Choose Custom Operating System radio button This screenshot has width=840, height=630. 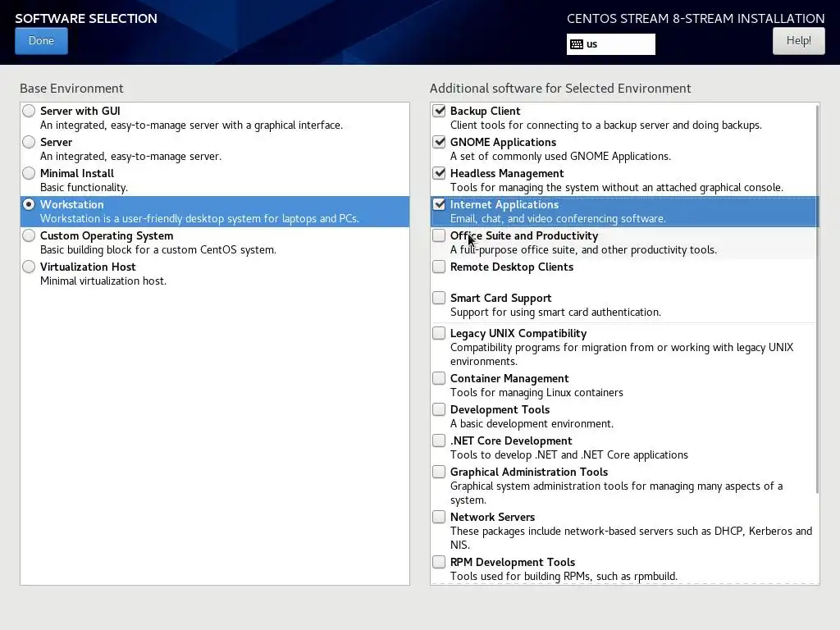point(29,235)
